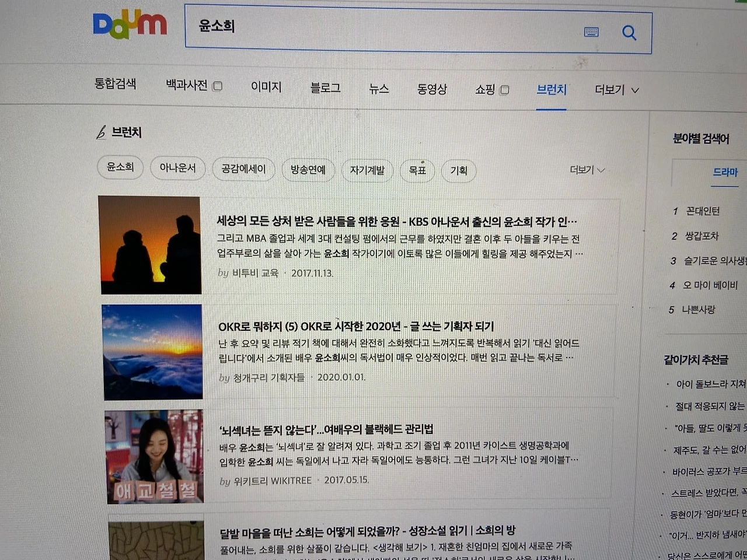Click the Daum logo
The width and height of the screenshot is (747, 560).
(x=130, y=24)
